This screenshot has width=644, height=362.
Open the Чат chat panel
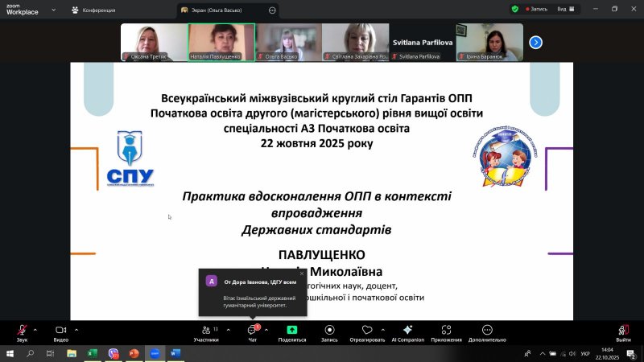coord(252,331)
